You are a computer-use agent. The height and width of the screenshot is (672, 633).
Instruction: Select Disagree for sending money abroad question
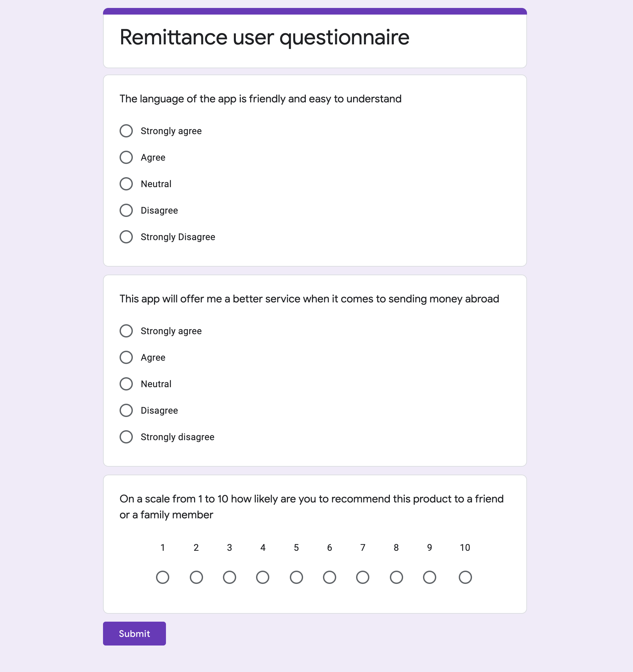pyautogui.click(x=126, y=410)
